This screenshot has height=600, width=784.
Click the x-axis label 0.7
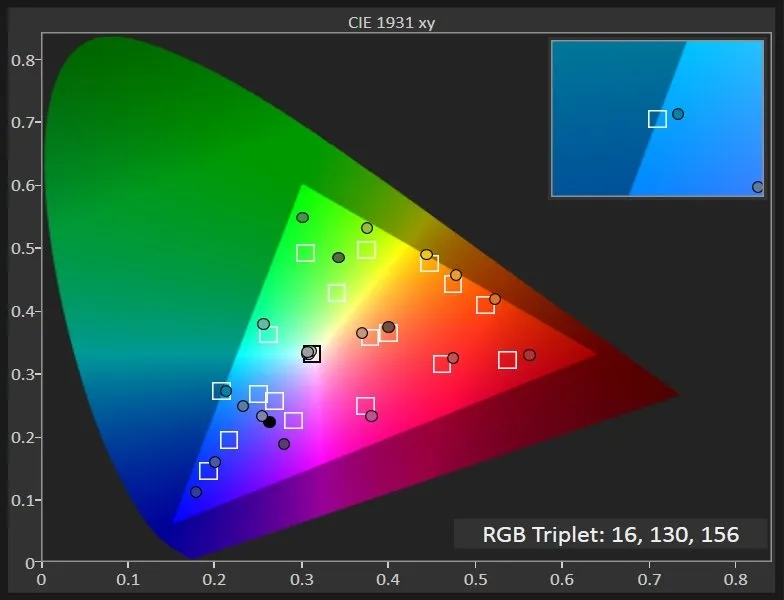pyautogui.click(x=650, y=580)
